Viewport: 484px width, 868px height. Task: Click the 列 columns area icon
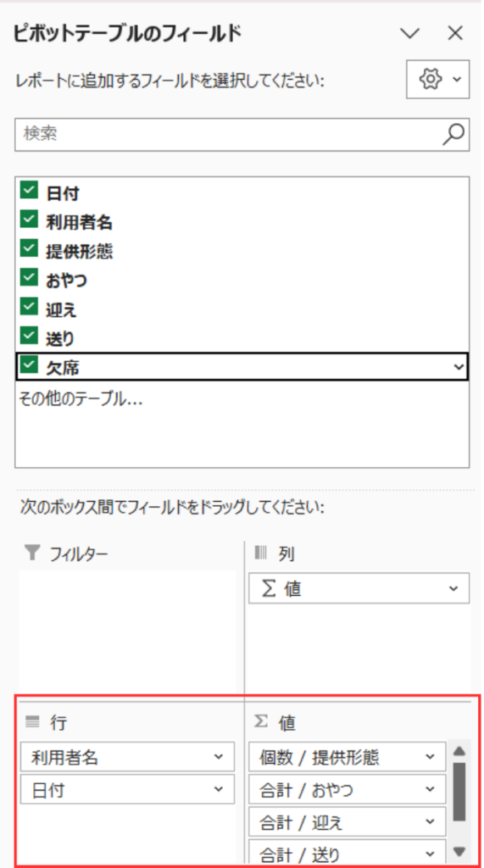tap(261, 553)
